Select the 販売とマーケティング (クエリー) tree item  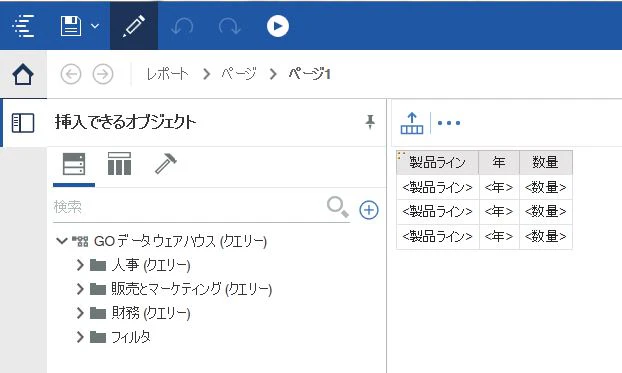(192, 289)
